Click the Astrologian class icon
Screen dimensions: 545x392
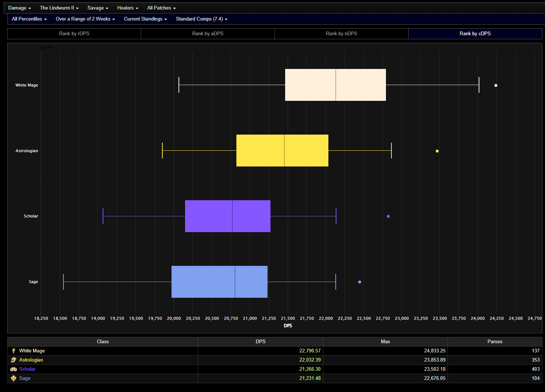click(14, 360)
